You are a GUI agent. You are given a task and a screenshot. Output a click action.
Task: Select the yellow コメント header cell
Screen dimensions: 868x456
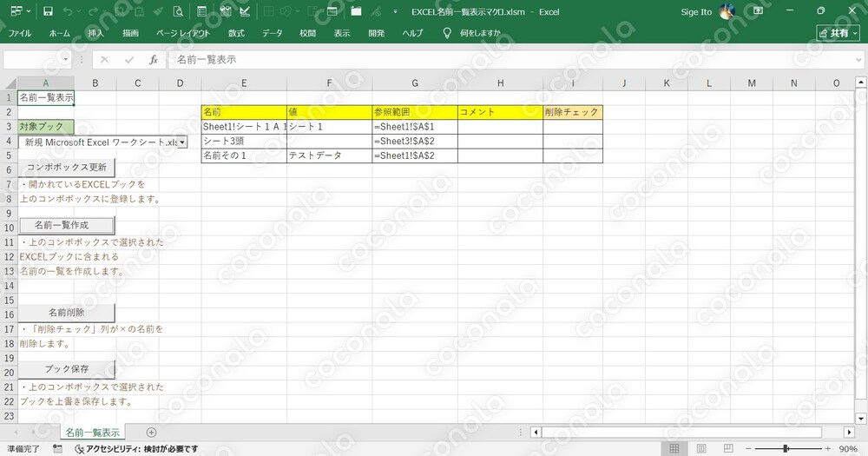tap(500, 112)
